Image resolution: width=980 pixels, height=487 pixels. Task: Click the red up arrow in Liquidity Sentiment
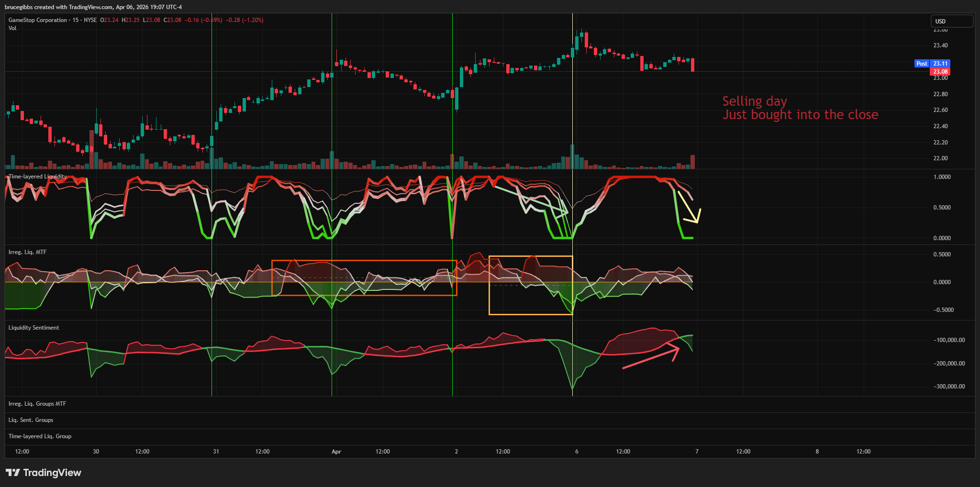click(650, 359)
